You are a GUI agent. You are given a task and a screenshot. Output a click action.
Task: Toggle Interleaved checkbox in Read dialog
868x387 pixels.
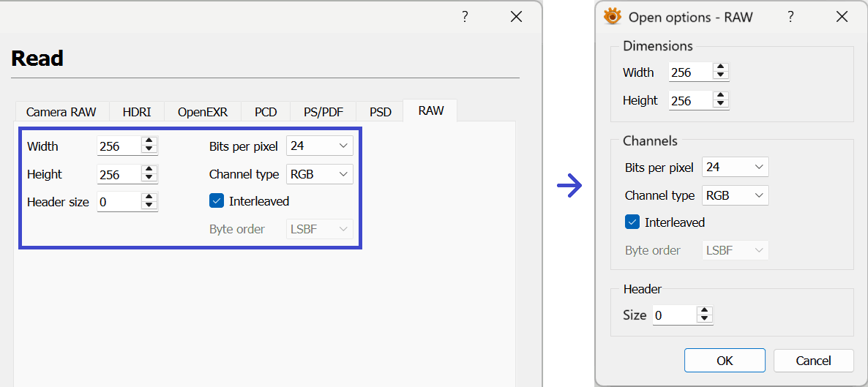216,201
